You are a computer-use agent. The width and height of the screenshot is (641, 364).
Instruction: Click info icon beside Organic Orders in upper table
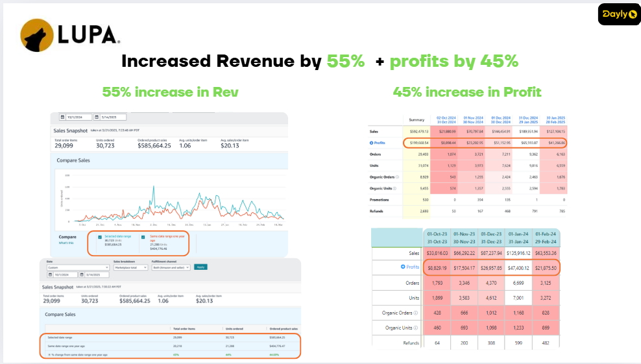click(x=396, y=176)
